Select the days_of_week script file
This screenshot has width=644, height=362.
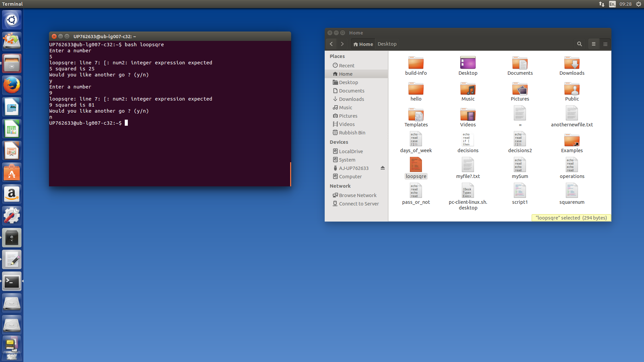416,143
